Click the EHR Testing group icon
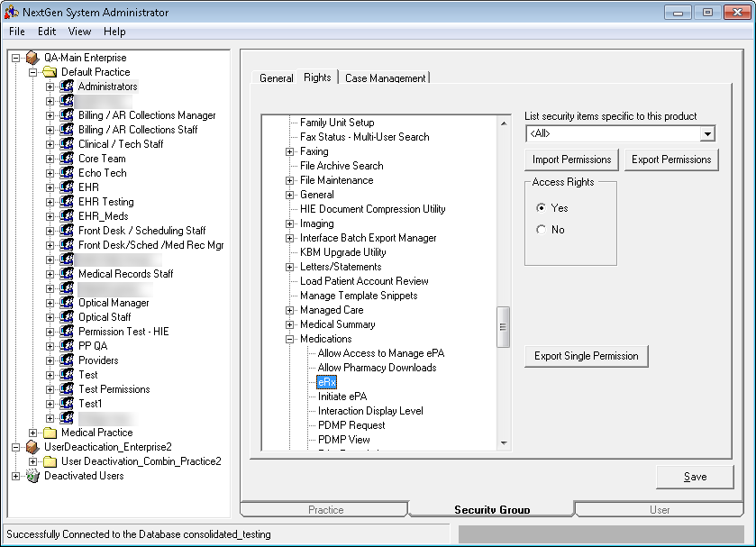This screenshot has height=547, width=756. 67,202
